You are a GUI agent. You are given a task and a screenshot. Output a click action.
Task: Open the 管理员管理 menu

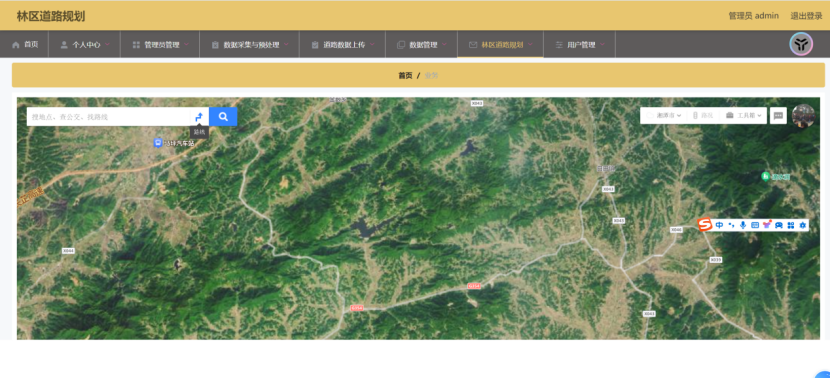[x=160, y=44]
